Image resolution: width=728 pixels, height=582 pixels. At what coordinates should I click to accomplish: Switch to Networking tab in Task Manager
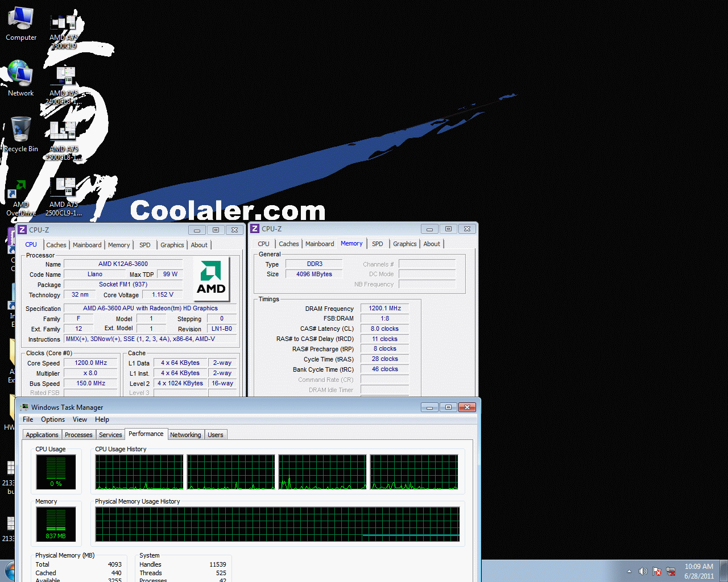coord(185,435)
